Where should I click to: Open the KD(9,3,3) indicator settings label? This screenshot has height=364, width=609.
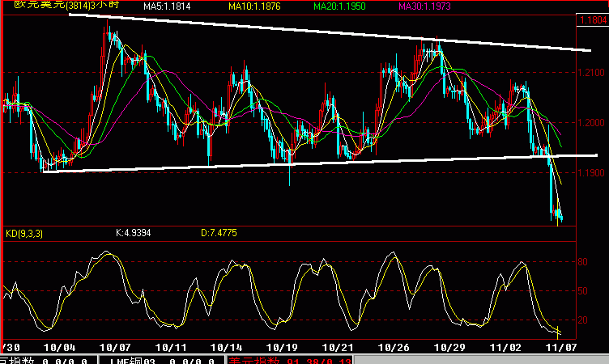(24, 234)
